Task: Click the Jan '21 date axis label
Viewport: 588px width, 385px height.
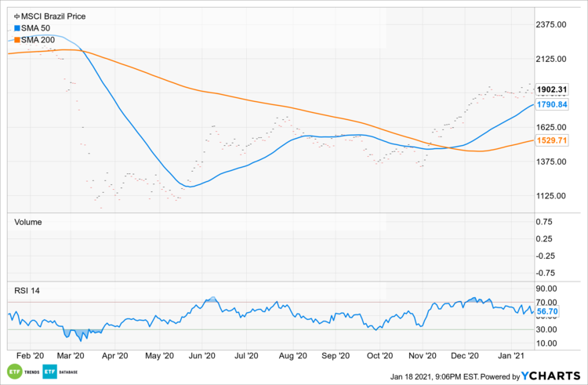Action: 511,355
